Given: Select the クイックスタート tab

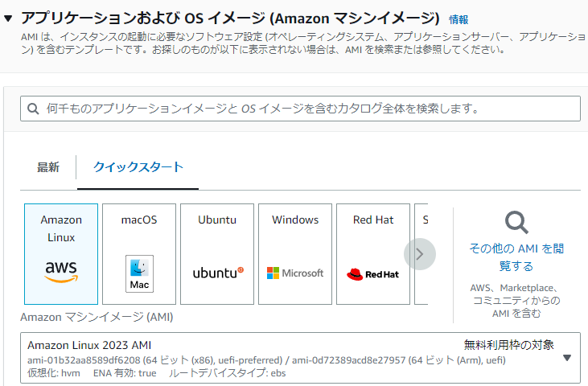Looking at the screenshot, I should click(138, 167).
